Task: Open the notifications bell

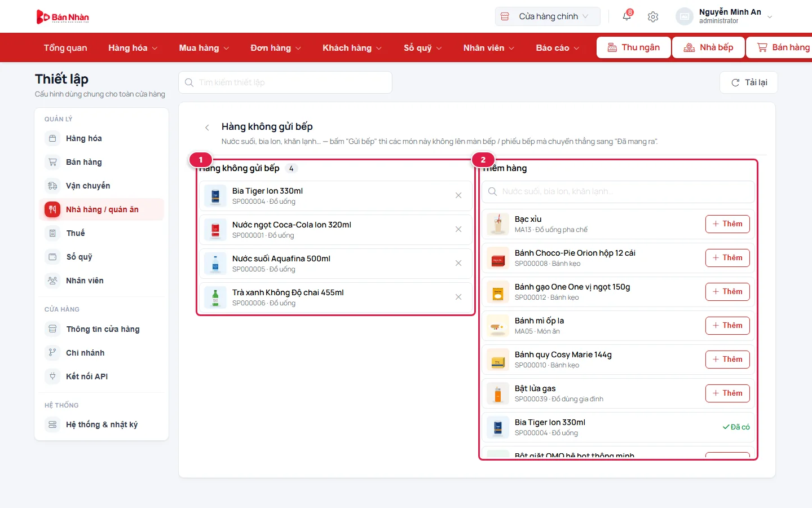Action: (626, 16)
